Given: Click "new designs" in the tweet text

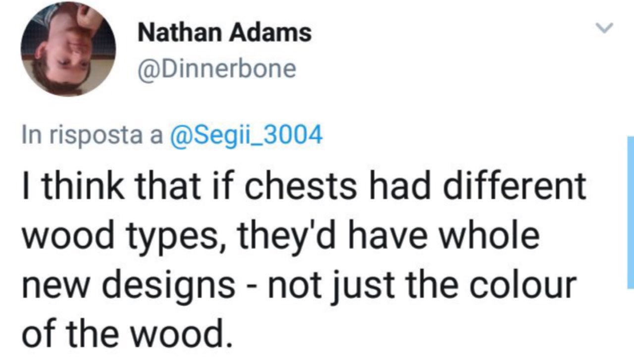Looking at the screenshot, I should click(x=128, y=287).
